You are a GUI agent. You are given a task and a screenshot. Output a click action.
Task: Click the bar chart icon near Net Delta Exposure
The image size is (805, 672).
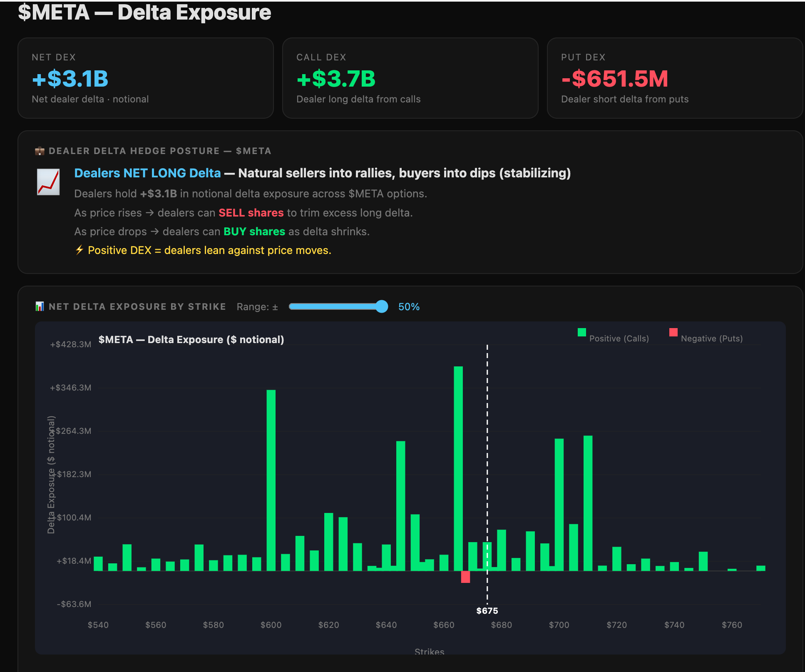pyautogui.click(x=40, y=307)
